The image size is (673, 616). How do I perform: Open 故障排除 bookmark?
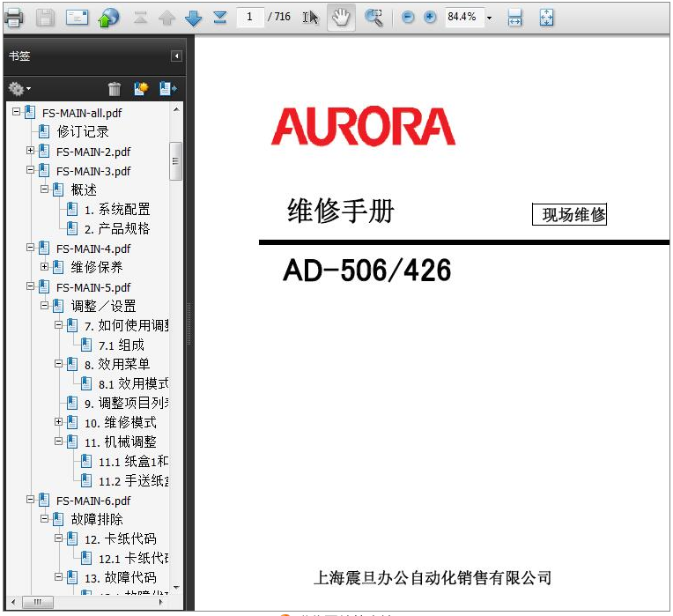(x=97, y=519)
